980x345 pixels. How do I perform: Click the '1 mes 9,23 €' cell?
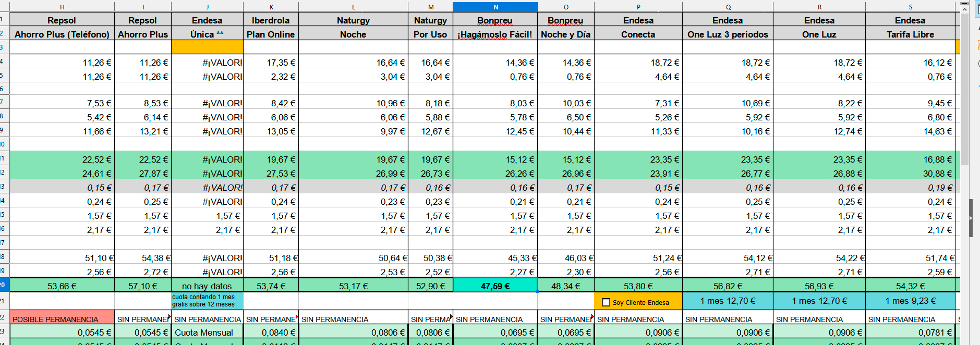[x=911, y=301]
